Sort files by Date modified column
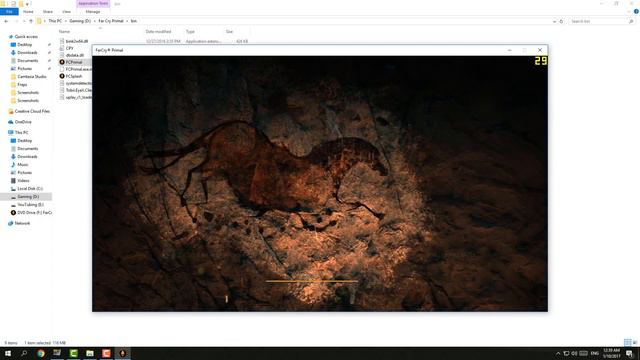The width and height of the screenshot is (640, 360). (x=158, y=31)
